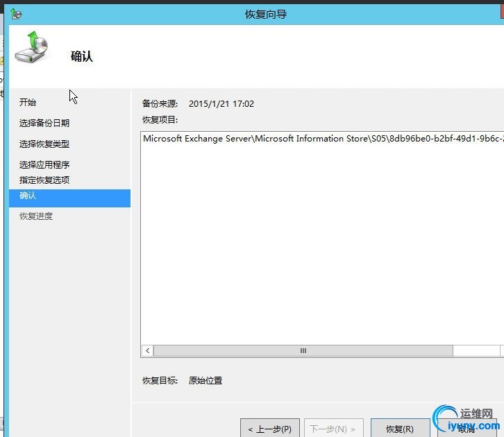Click the 原始位置 recovery target value
Viewport: 504px width, 437px height.
point(205,381)
